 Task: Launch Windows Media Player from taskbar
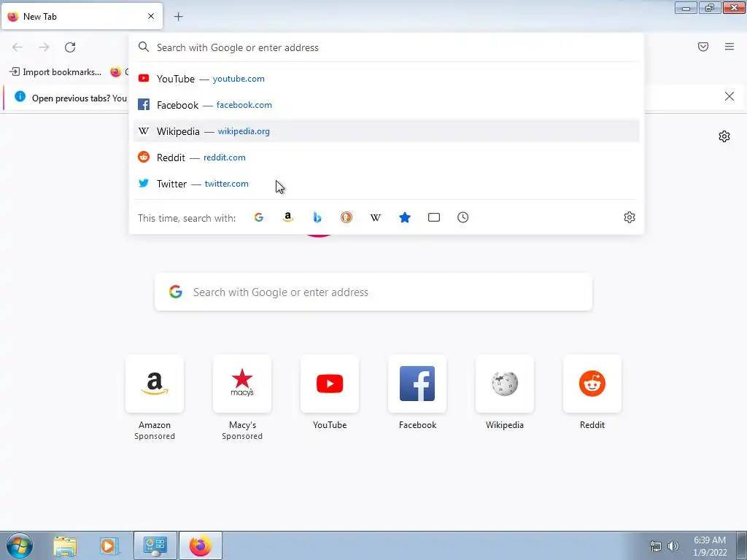click(108, 545)
